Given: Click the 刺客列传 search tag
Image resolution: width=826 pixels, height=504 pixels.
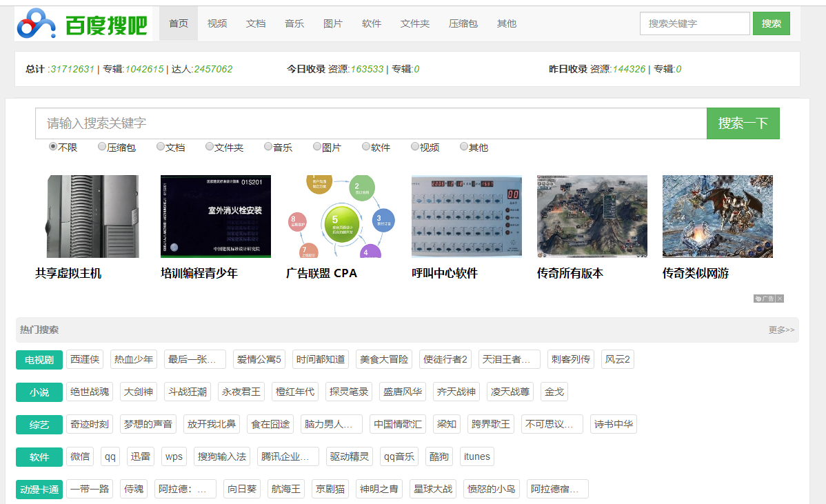Looking at the screenshot, I should pos(570,359).
